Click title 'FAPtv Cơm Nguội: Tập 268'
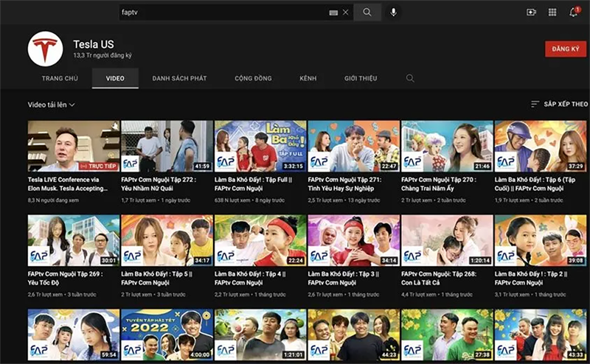The height and width of the screenshot is (364, 590). pos(439,279)
